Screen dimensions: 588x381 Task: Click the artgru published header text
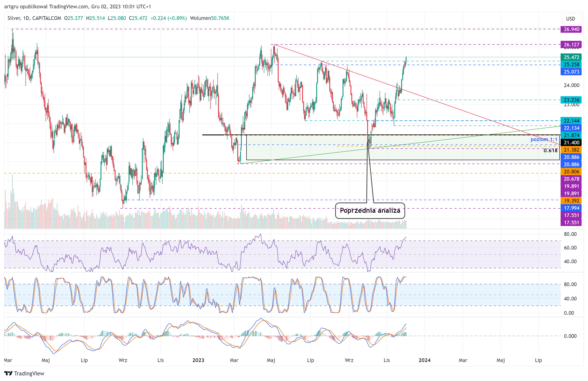78,6
